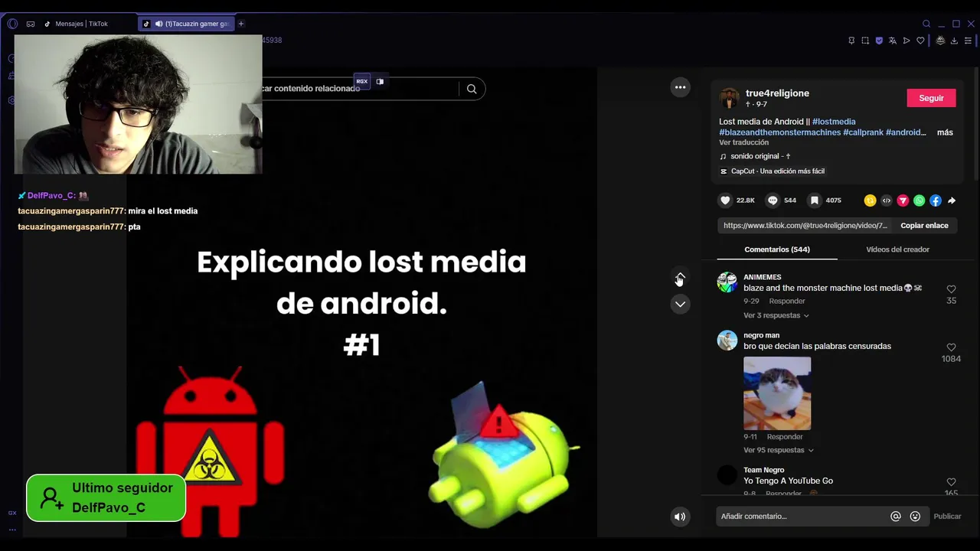Viewport: 980px width, 551px height.
Task: Open the #lostmedia hashtag
Action: pyautogui.click(x=834, y=122)
